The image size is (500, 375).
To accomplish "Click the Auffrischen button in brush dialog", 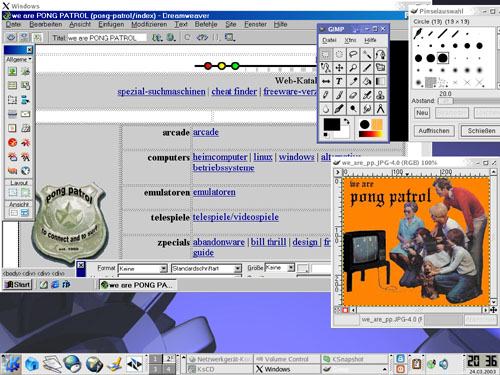I will click(x=434, y=131).
